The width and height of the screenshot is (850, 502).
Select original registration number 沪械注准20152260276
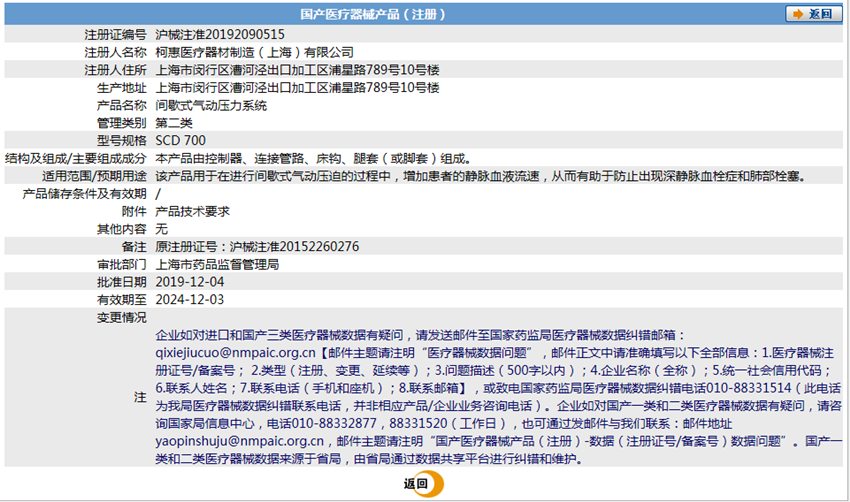coord(294,246)
